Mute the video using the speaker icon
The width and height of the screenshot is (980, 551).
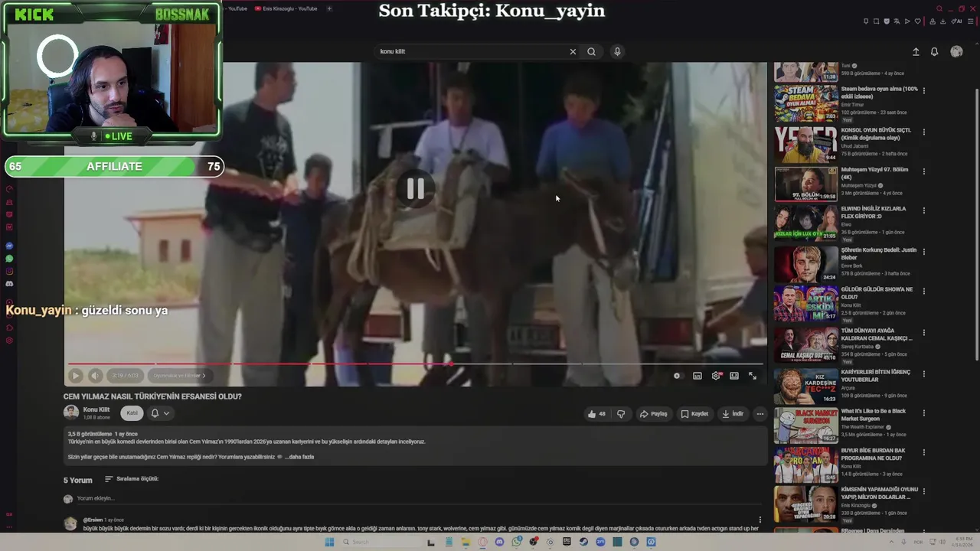tap(95, 376)
